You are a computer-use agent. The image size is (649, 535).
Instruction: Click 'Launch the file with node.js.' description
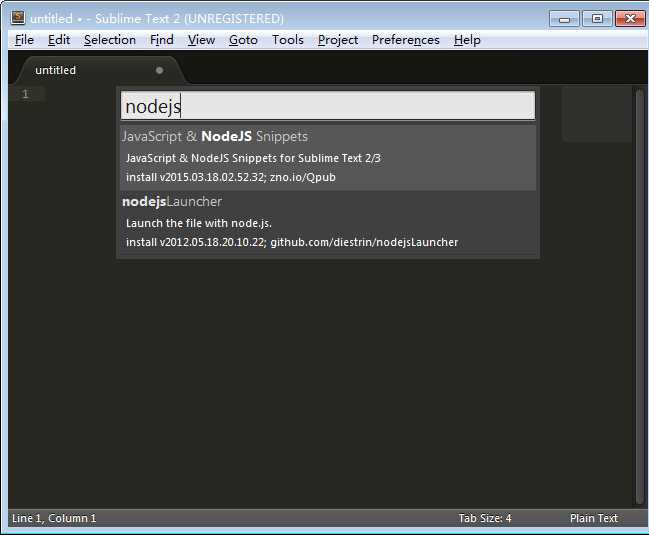click(199, 223)
